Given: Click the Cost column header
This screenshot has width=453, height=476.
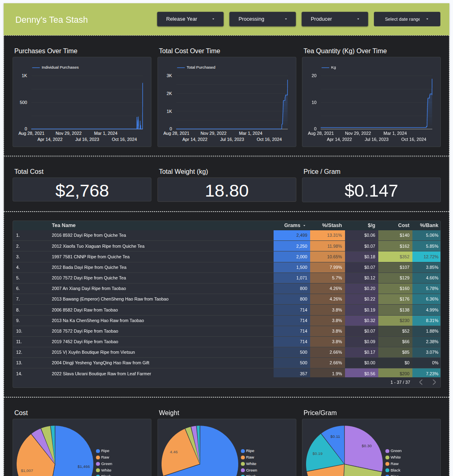Looking at the screenshot, I should click(403, 225).
